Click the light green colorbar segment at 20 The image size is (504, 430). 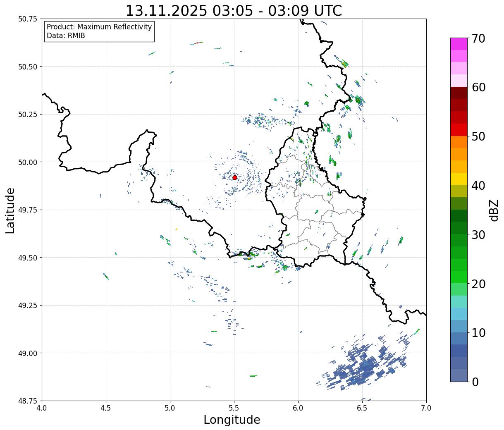459,289
